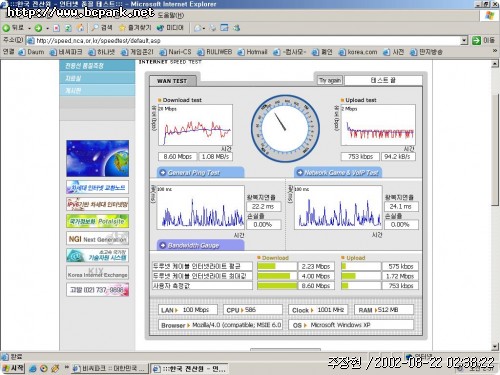The height and width of the screenshot is (375, 500).
Task: Click the Back navigation button
Action: pyautogui.click(x=13, y=28)
